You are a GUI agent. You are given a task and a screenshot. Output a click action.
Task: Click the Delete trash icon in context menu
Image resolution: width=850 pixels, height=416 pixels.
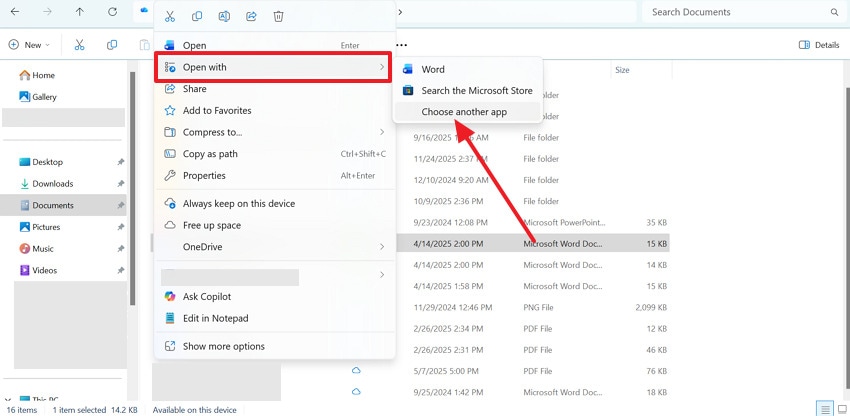tap(278, 16)
